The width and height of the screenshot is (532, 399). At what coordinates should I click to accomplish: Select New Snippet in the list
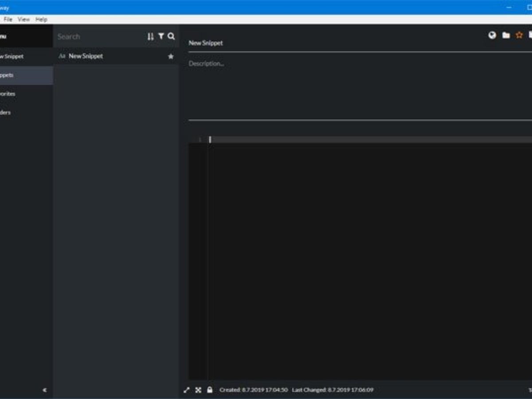pyautogui.click(x=116, y=56)
